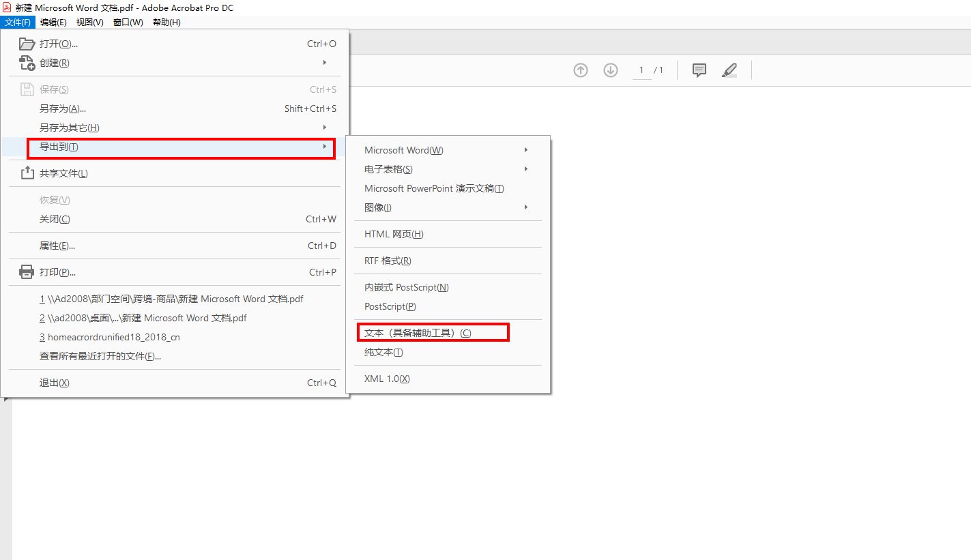Click the printer icon next to Print
The height and width of the screenshot is (560, 971).
(x=27, y=272)
